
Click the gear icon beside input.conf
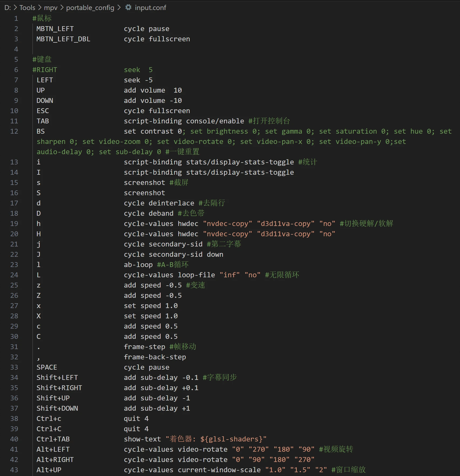click(x=129, y=7)
